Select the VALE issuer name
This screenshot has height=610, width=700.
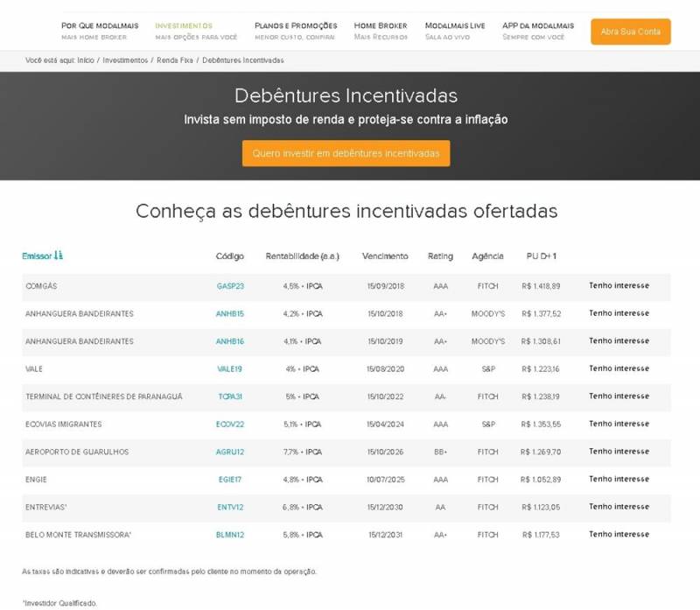tap(34, 368)
